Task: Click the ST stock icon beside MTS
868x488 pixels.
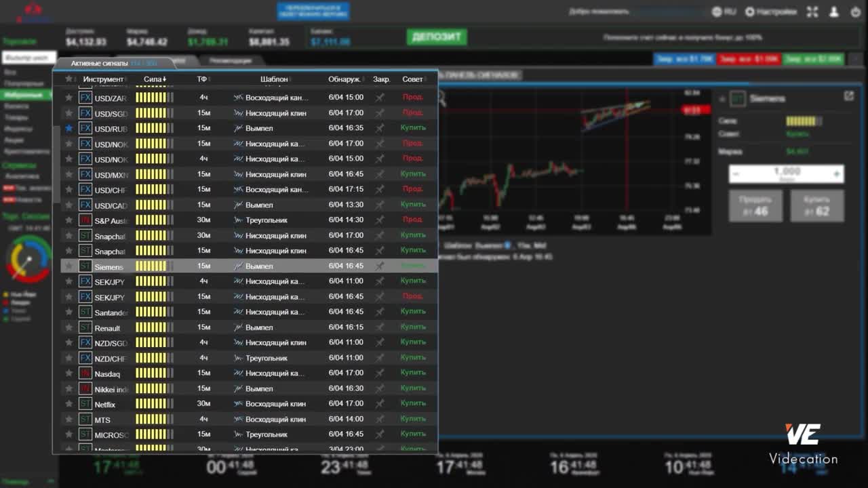Action: pos(85,420)
